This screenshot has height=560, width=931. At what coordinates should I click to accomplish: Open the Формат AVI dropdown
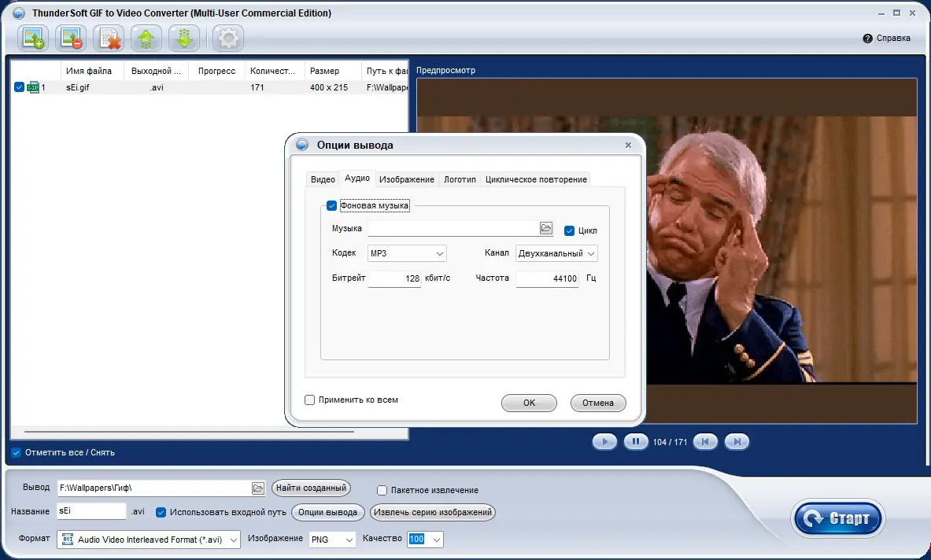[149, 540]
